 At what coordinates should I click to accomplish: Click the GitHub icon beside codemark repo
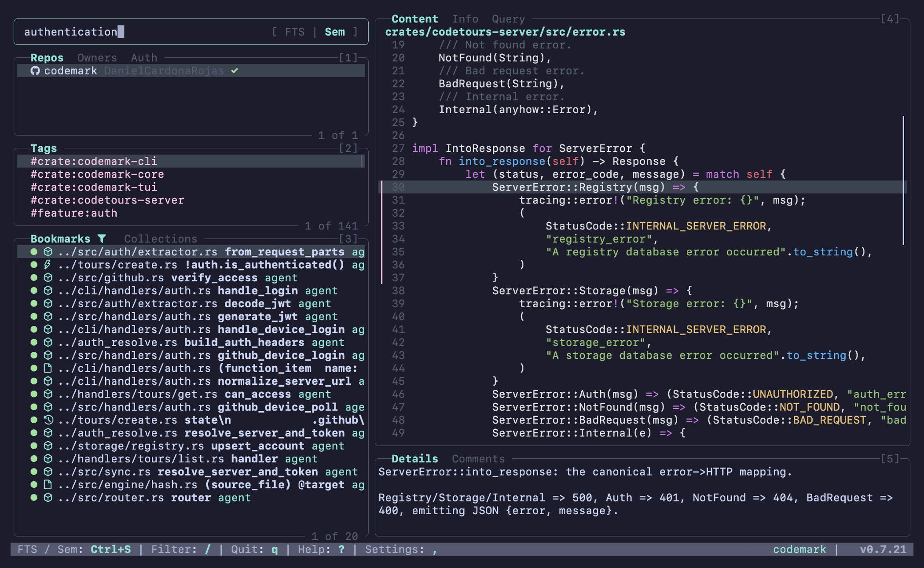coord(35,71)
